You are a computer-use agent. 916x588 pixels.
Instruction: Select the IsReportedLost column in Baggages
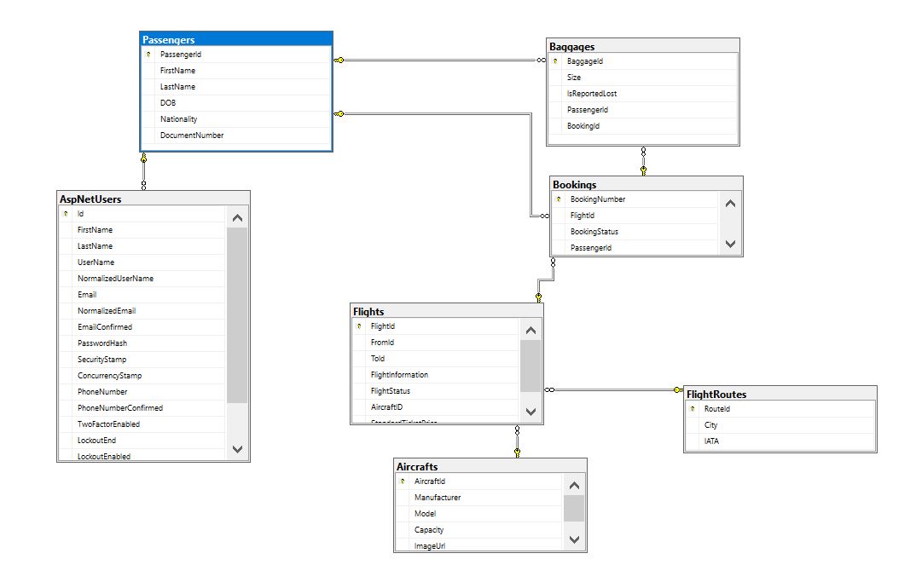[x=643, y=94]
